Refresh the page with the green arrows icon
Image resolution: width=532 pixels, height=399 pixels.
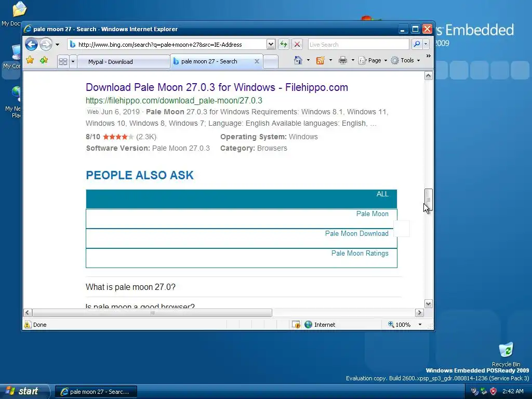point(284,44)
